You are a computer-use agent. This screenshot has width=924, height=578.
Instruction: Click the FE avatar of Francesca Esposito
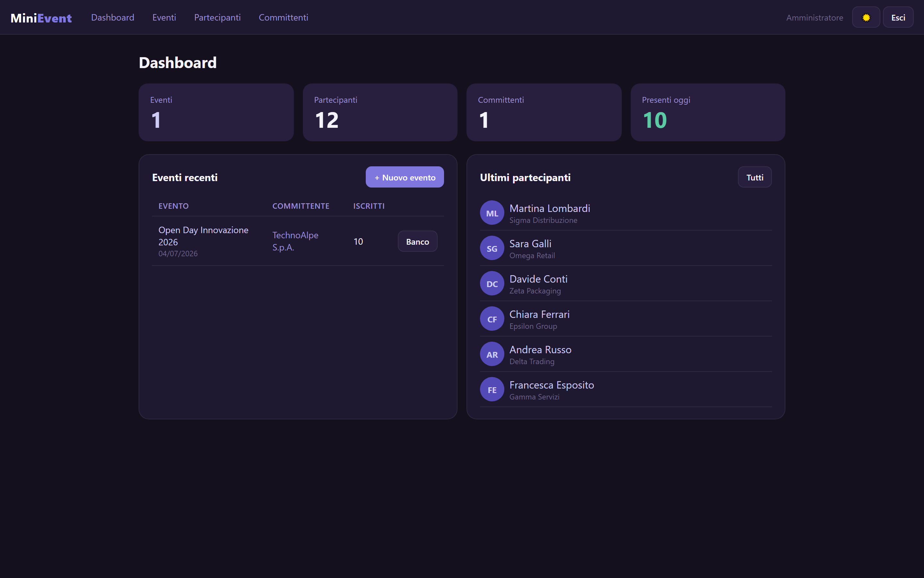tap(492, 390)
